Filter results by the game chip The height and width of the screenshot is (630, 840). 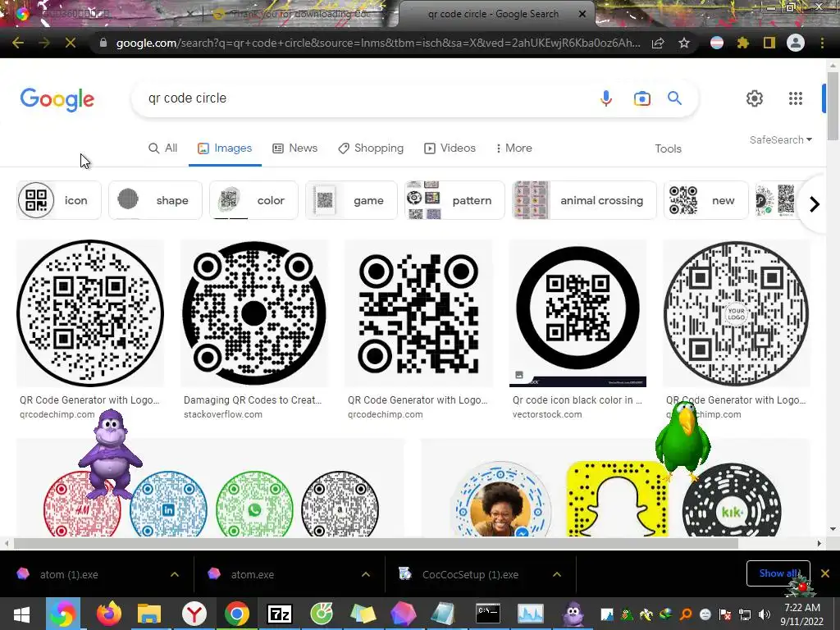[x=351, y=200]
